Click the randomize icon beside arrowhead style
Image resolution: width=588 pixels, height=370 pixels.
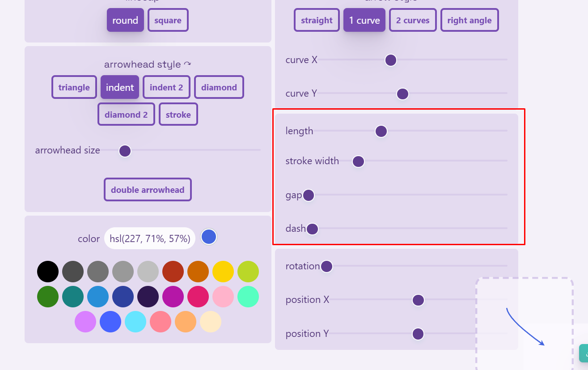tap(187, 64)
